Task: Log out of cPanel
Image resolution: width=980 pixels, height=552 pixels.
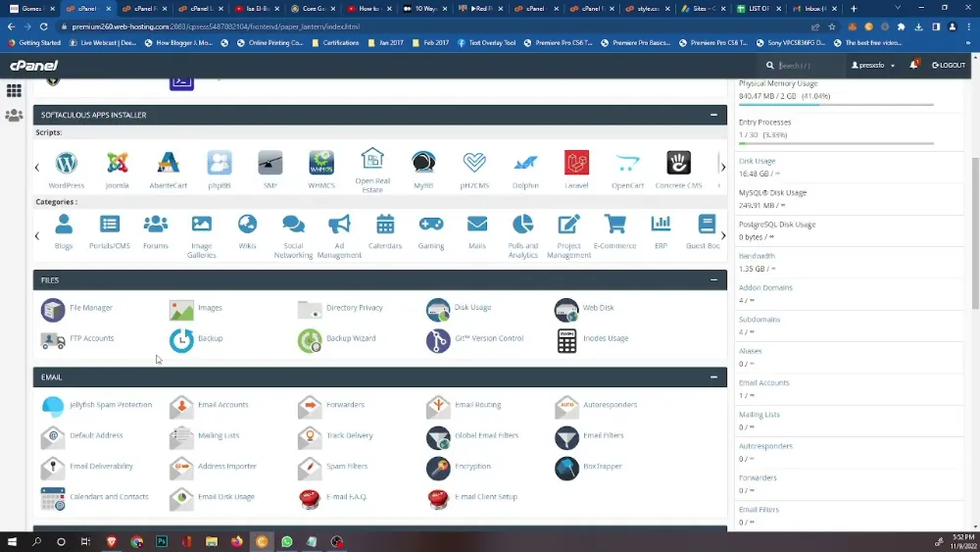Action: pyautogui.click(x=949, y=65)
